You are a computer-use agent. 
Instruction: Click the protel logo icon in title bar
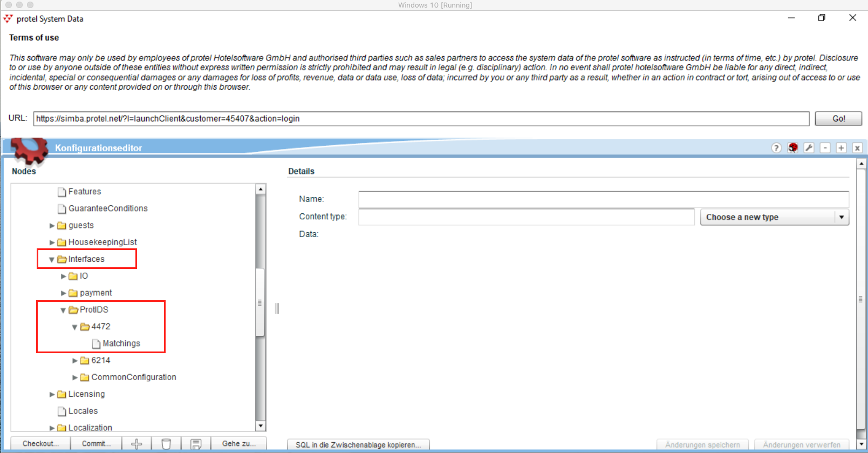tap(8, 19)
